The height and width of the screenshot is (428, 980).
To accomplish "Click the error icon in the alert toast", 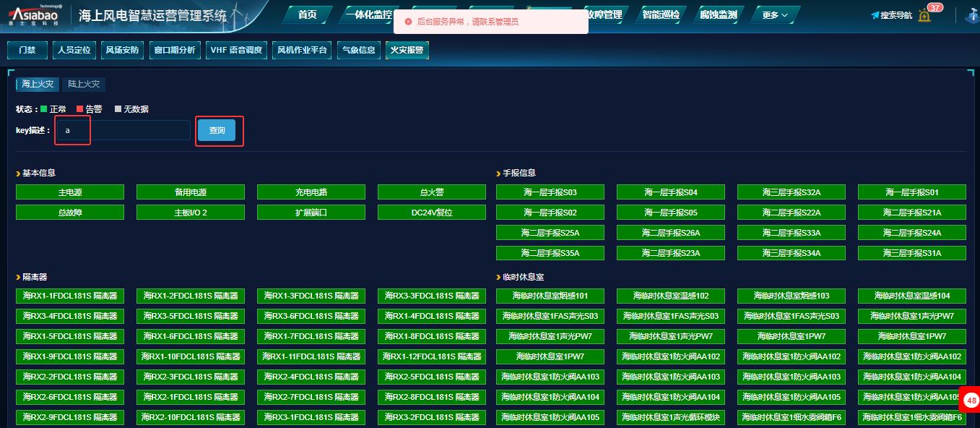I will tap(408, 22).
